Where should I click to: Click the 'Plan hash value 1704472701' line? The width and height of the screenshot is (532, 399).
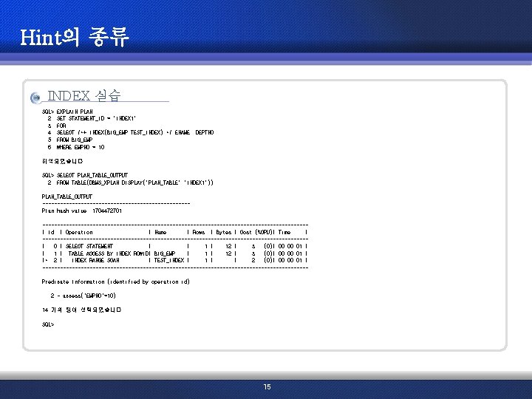(x=81, y=211)
